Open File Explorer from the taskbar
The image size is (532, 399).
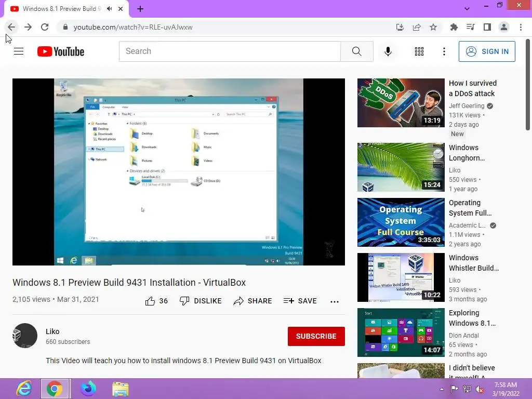[121, 389]
